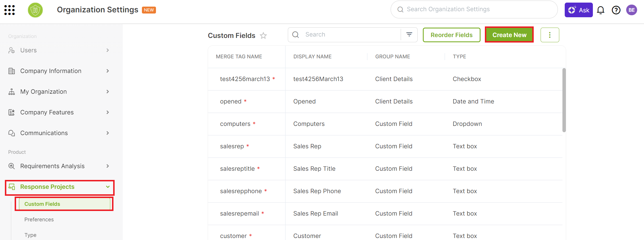This screenshot has width=644, height=240.
Task: Click the Users sidebar icon
Action: coord(11,50)
